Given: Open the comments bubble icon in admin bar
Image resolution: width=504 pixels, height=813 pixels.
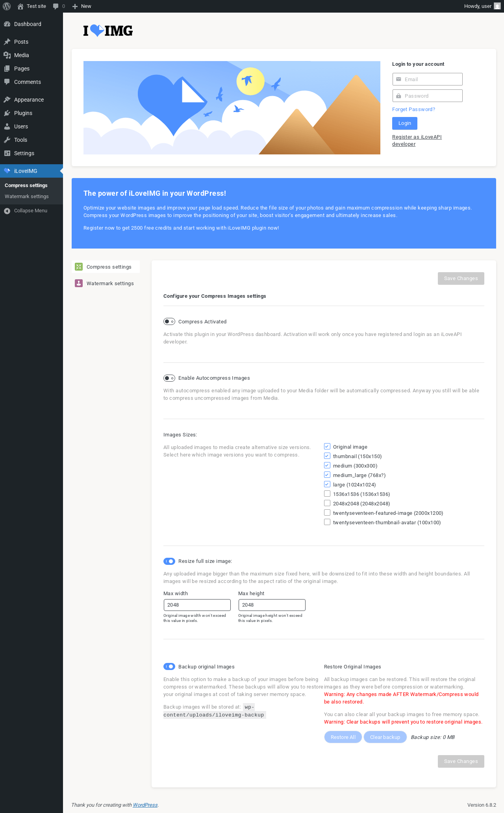Looking at the screenshot, I should pyautogui.click(x=56, y=6).
